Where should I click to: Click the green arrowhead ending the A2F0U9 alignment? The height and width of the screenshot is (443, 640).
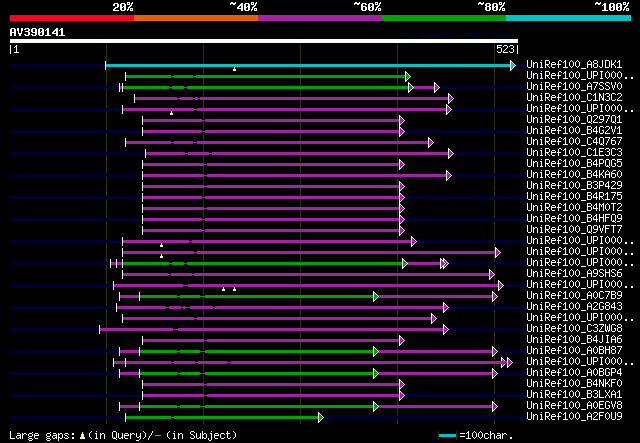[x=321, y=418]
